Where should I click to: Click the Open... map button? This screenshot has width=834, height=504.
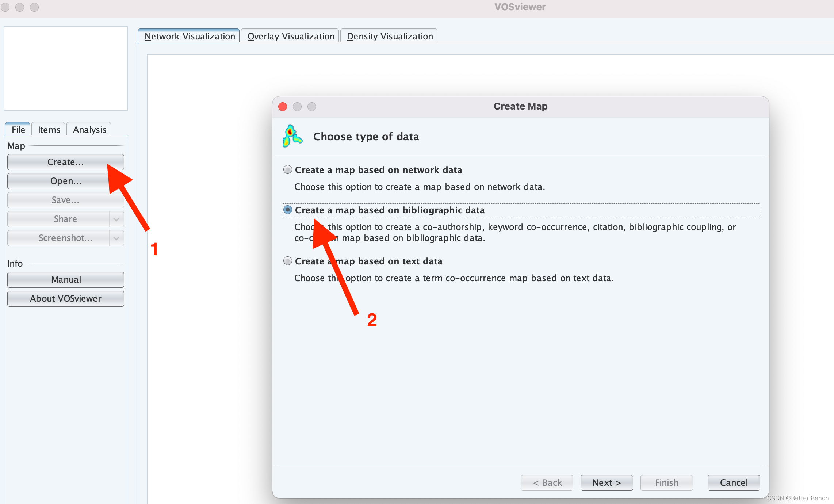click(x=66, y=181)
